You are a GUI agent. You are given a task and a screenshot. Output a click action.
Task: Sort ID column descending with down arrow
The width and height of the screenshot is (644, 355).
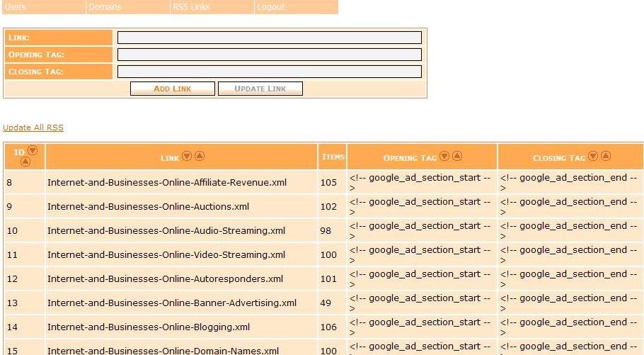pyautogui.click(x=33, y=150)
